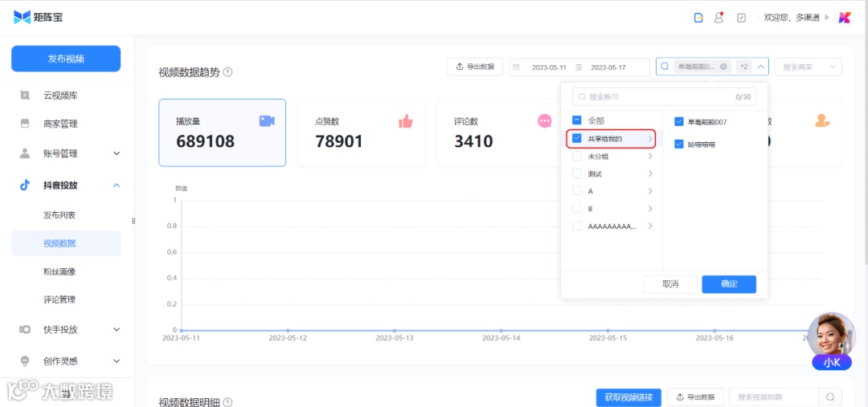Click search magnifier button for video titles
Viewport: 868px width, 407px height.
[x=829, y=397]
